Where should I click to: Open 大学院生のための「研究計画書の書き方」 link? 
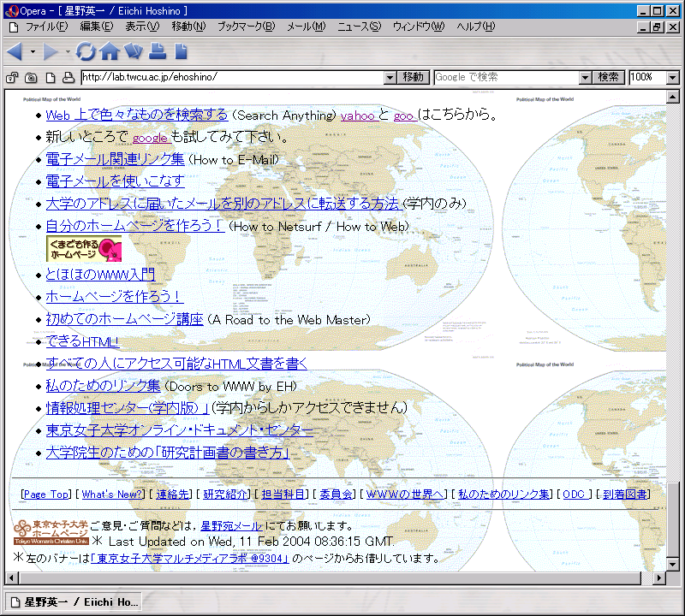[x=168, y=453]
